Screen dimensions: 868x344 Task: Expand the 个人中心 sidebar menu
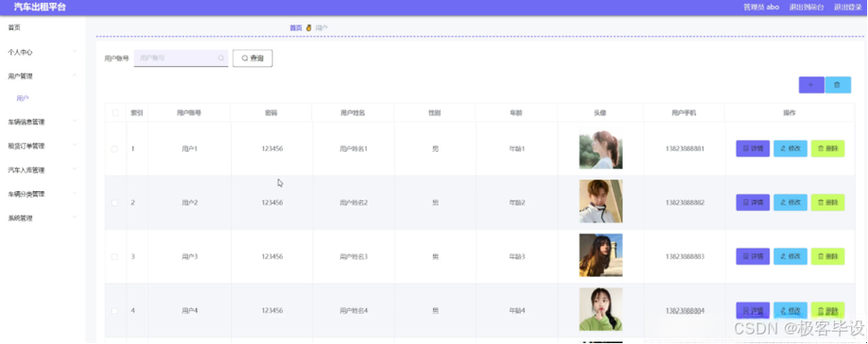pyautogui.click(x=42, y=52)
